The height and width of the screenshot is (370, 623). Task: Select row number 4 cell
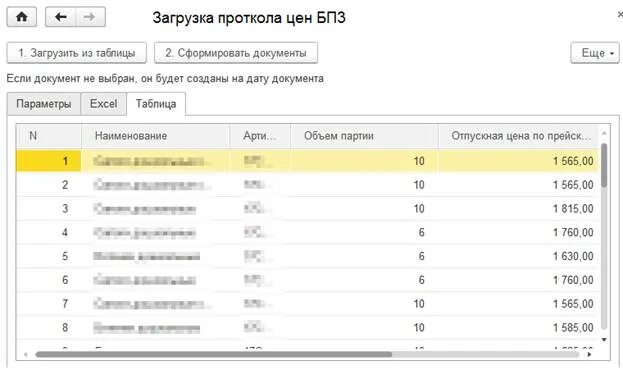pyautogui.click(x=49, y=232)
